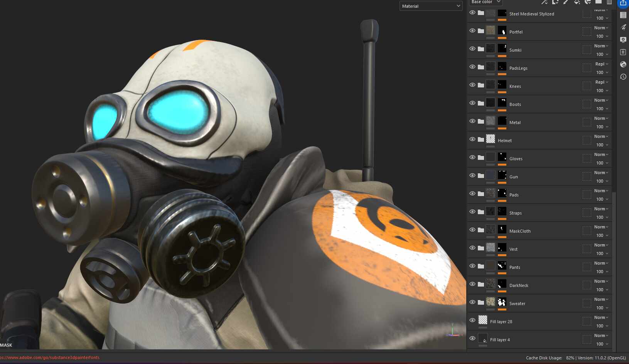Select the Straps layer
This screenshot has width=629, height=364.
[516, 213]
